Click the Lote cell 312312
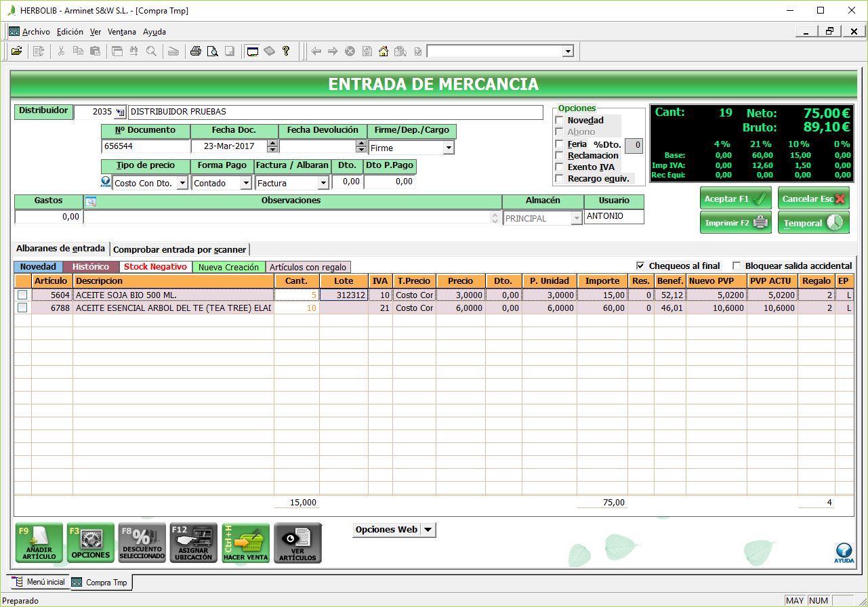 coord(344,295)
